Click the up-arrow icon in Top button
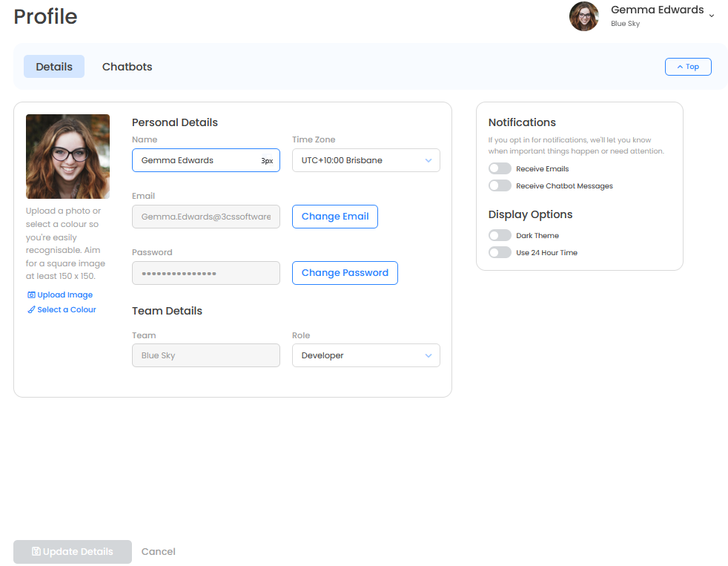The height and width of the screenshot is (566, 728). (680, 67)
